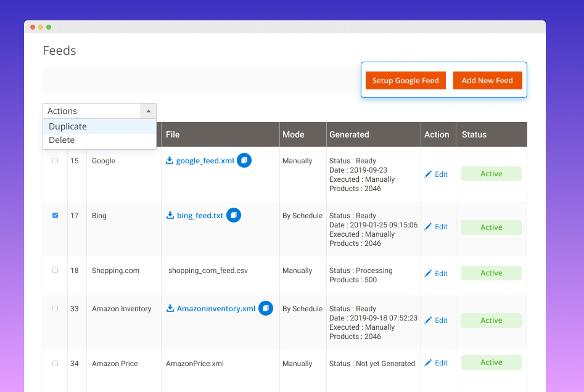584x392 pixels.
Task: Choose Duplicate from the Actions menu
Action: (68, 126)
